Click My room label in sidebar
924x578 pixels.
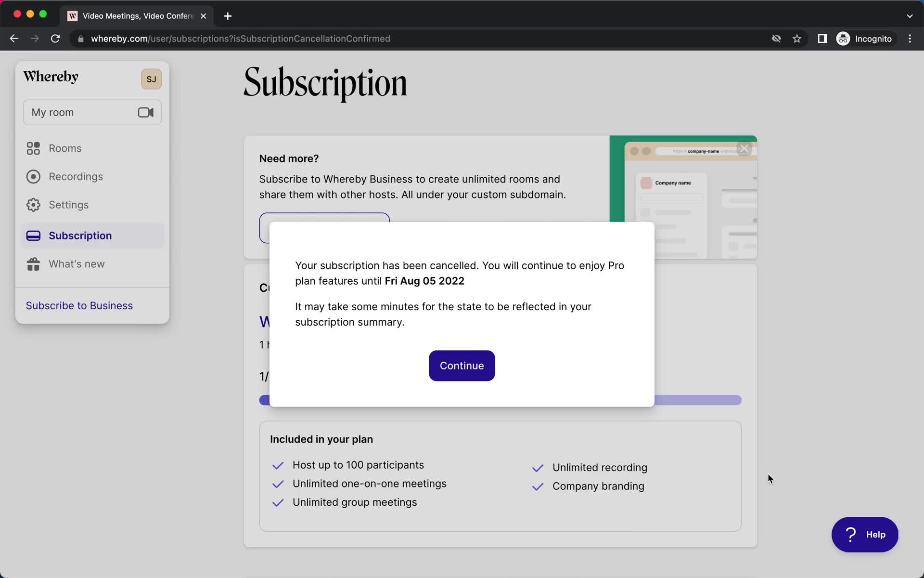click(52, 112)
